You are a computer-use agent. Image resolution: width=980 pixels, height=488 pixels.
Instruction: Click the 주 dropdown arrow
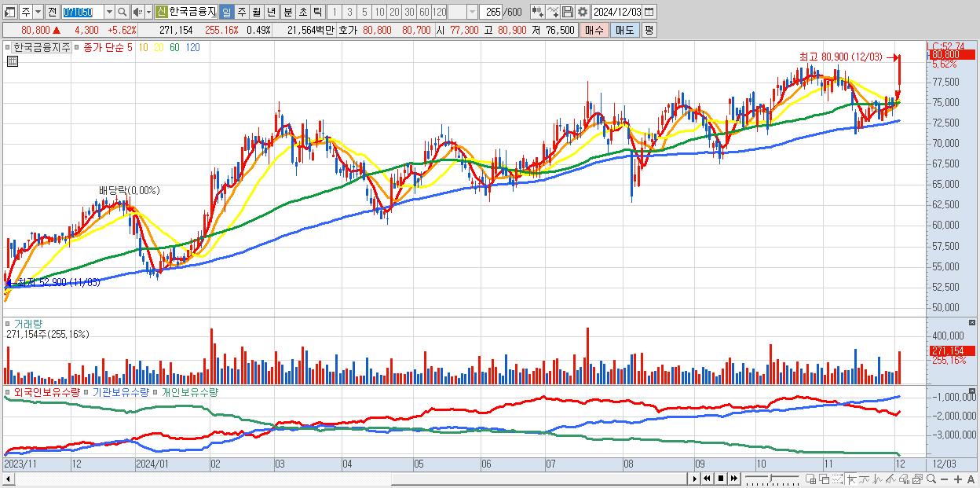click(x=38, y=12)
